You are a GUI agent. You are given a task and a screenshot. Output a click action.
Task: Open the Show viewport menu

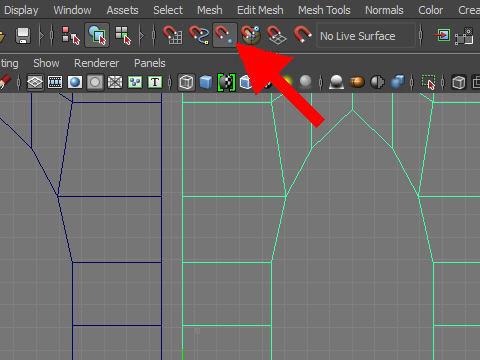(46, 63)
